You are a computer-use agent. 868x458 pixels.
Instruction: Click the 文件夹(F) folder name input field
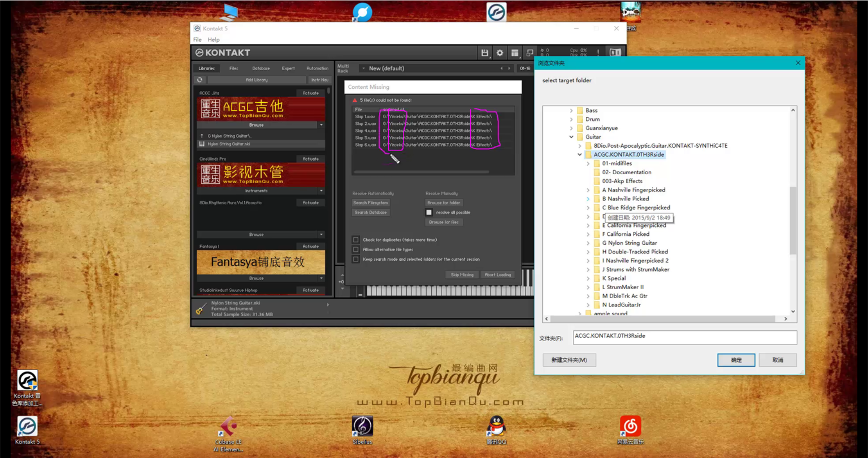(685, 338)
